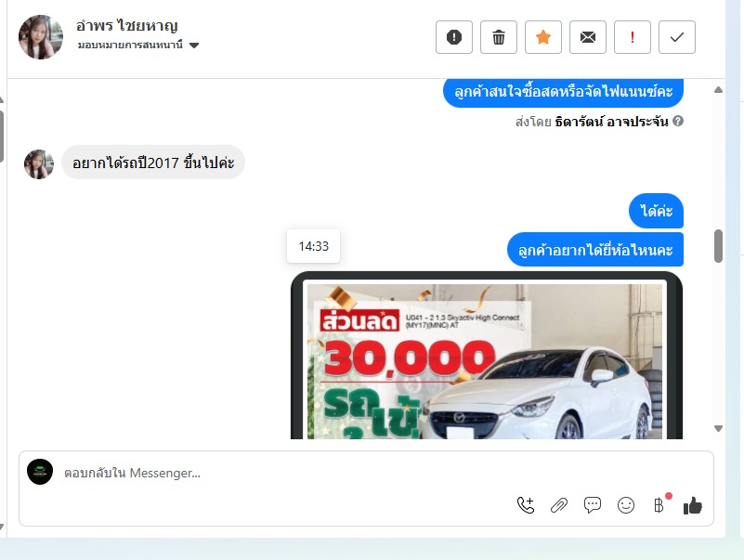Select message ลูกค้าสนใจซื้อสดหรือจัดไฟแนนซ์คะ
Viewport: 744px width, 560px height.
pos(563,92)
